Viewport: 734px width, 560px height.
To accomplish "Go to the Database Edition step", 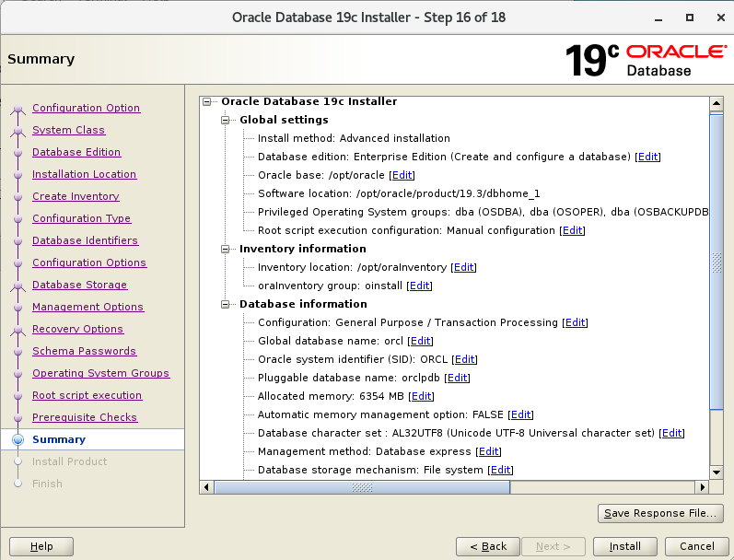I will 76,152.
